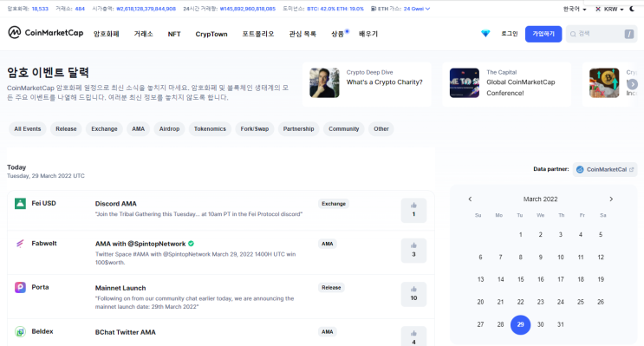Click the Exchange tag on Fei USD event
Screen dimensions: 644x346
[334, 204]
